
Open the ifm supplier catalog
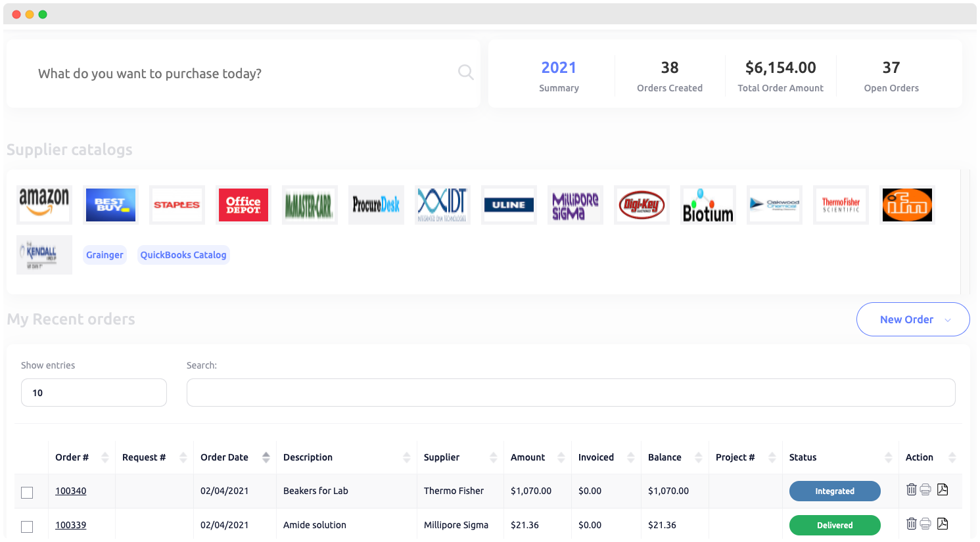(907, 205)
